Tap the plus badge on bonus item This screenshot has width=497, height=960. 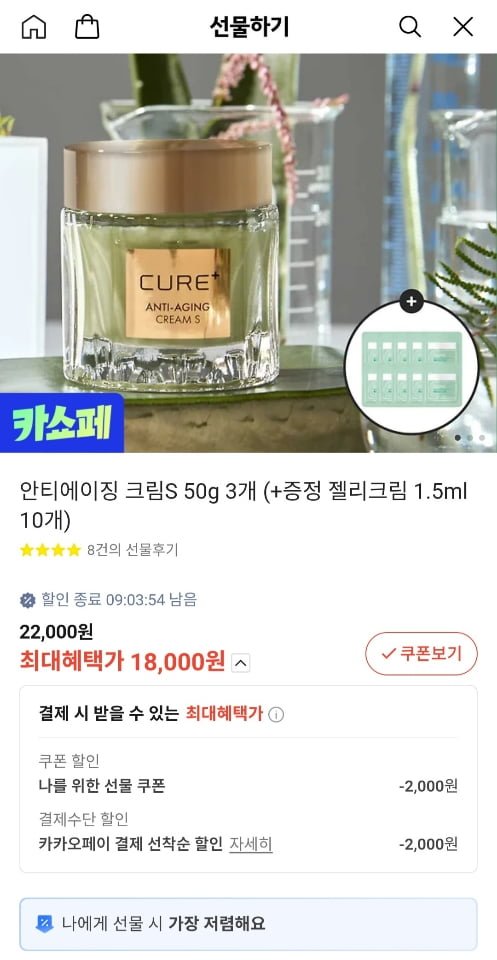point(411,301)
